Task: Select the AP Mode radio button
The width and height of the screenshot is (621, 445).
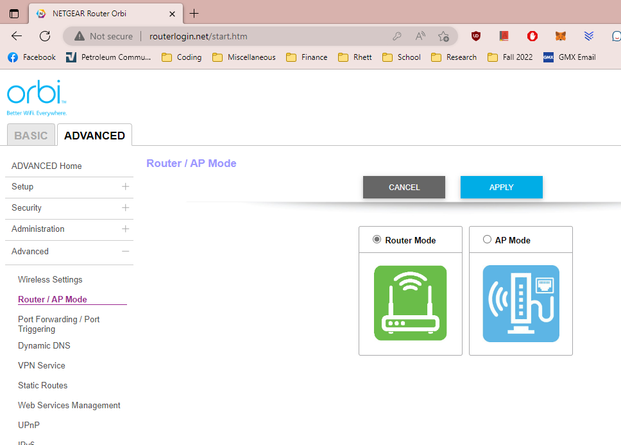Action: click(x=487, y=240)
